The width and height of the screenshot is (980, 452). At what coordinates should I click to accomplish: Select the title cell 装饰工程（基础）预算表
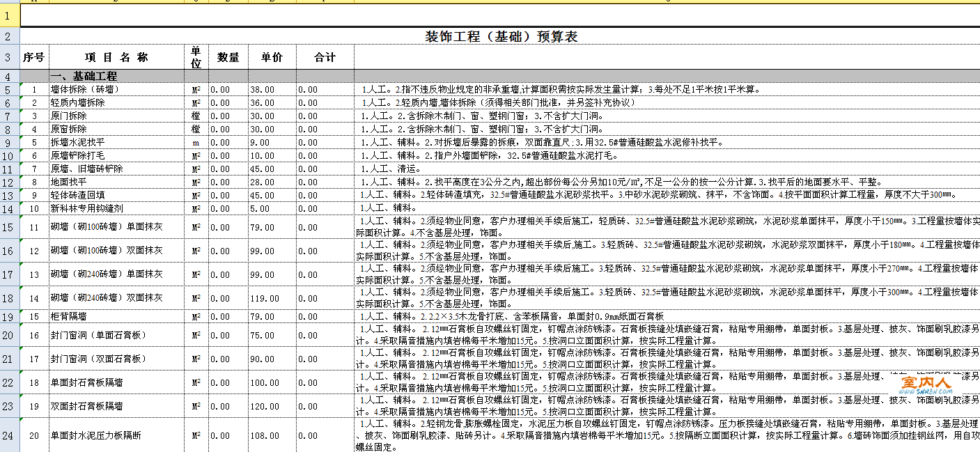coord(500,37)
